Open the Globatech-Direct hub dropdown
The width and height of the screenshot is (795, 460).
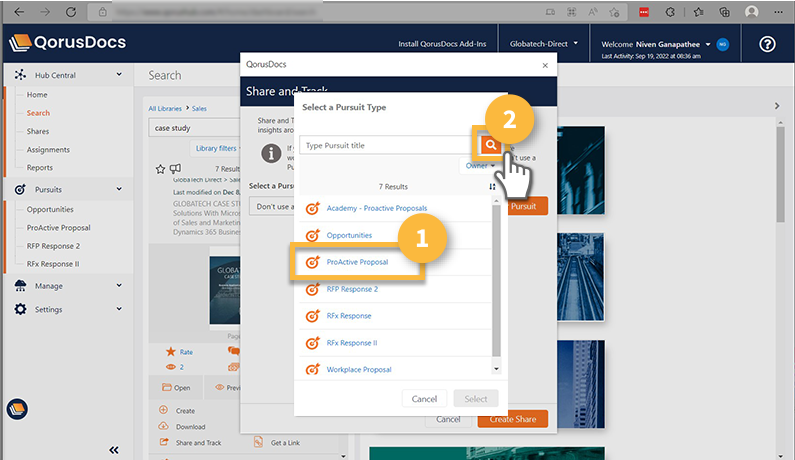[544, 44]
